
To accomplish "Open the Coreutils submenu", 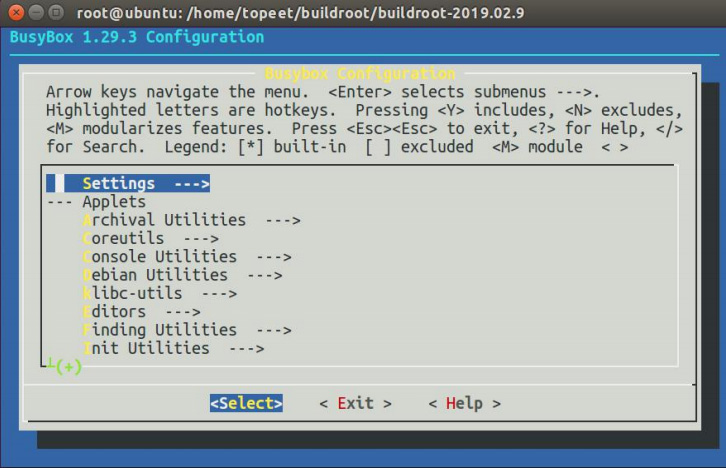I will point(150,238).
